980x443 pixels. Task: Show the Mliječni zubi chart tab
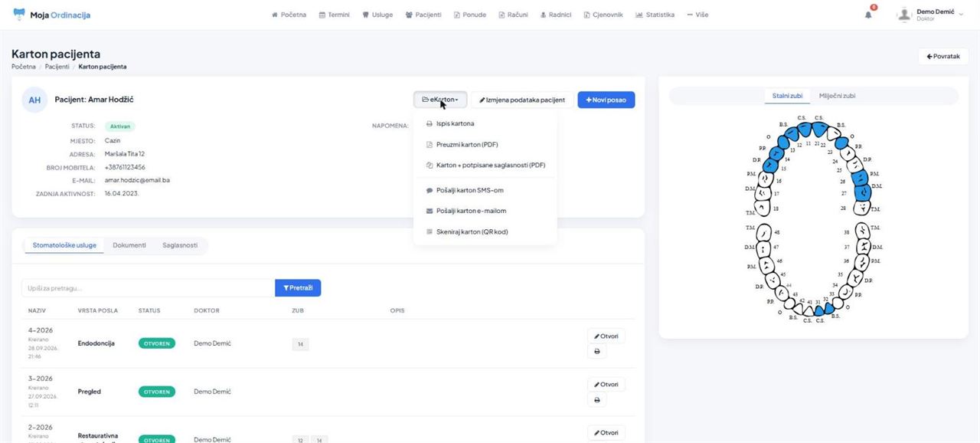click(837, 96)
